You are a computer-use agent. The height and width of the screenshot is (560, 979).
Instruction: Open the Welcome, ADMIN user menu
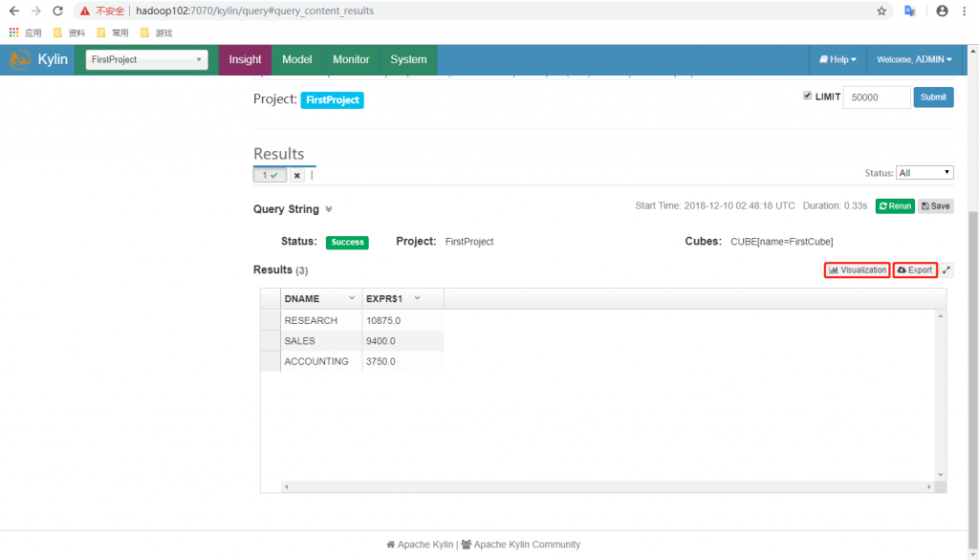[914, 59]
